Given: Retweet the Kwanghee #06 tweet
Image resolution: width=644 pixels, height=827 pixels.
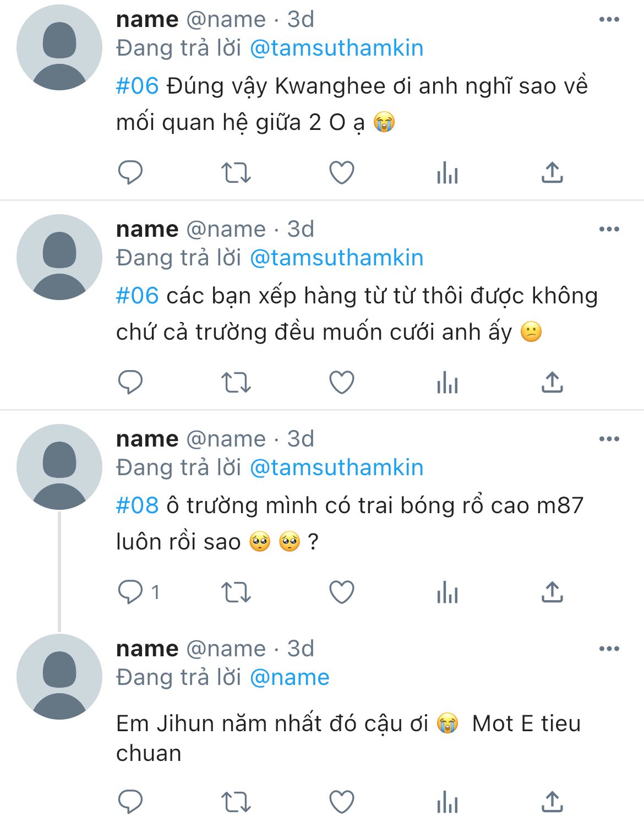Looking at the screenshot, I should point(236,173).
